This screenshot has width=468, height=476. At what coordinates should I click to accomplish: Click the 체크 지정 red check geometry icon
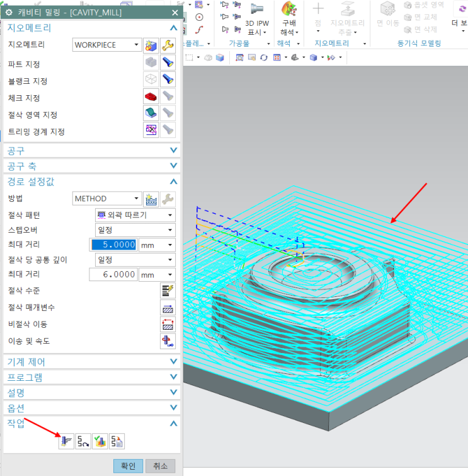[150, 96]
